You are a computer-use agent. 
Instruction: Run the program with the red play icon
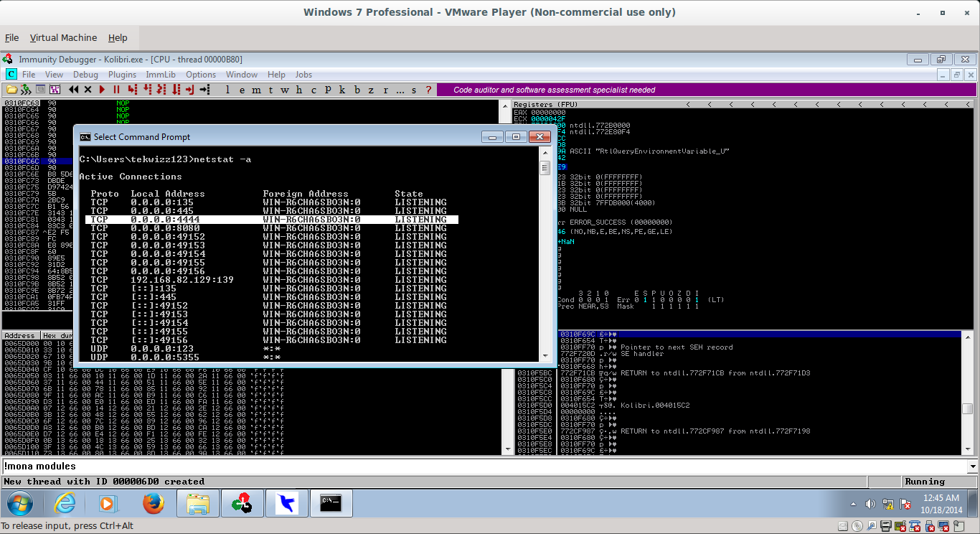102,90
